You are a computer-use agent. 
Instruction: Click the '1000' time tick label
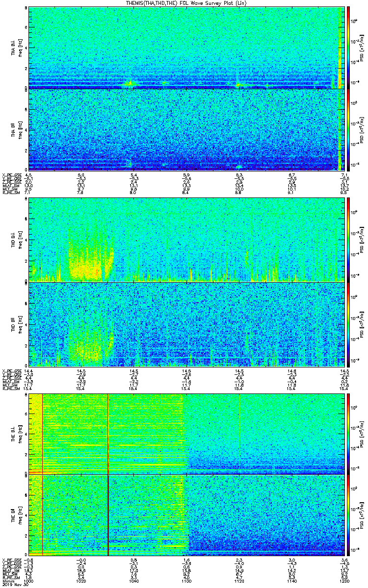coord(29,581)
